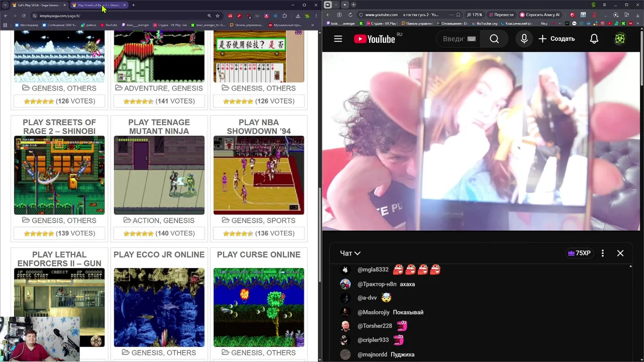This screenshot has height=362, width=644.
Task: Close the Play Streets of Rage 2 tab
Action: click(x=124, y=5)
